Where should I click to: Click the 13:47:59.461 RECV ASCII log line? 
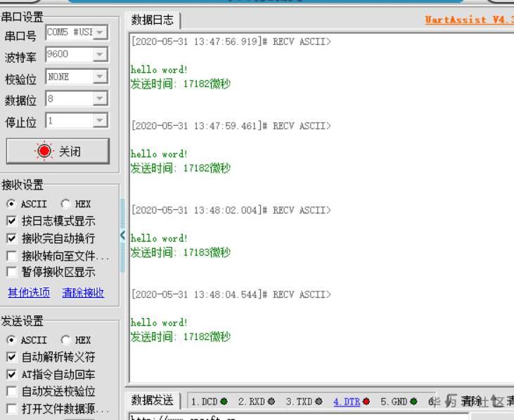(x=231, y=126)
